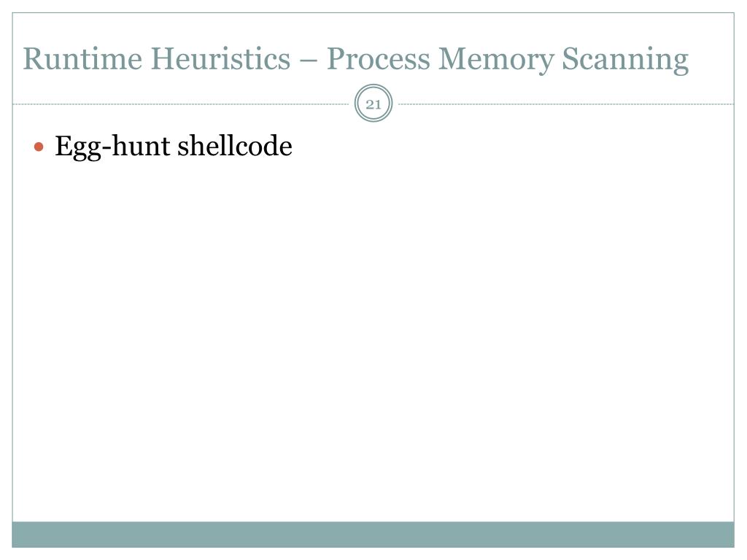Viewport: 747px width, 560px height.
Task: Click the digit "2" inside the number badge
Action: [370, 104]
